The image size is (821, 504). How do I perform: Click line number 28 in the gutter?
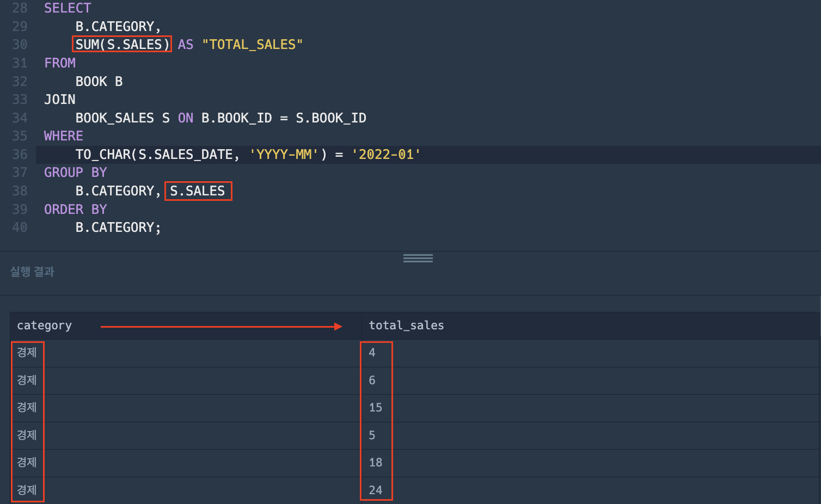(20, 8)
